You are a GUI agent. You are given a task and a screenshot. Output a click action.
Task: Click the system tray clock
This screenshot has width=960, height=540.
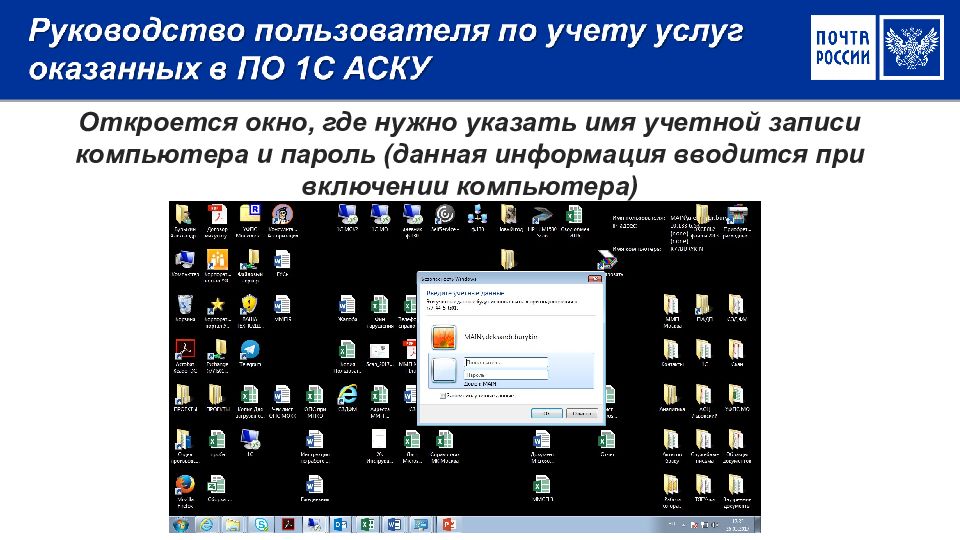point(740,525)
